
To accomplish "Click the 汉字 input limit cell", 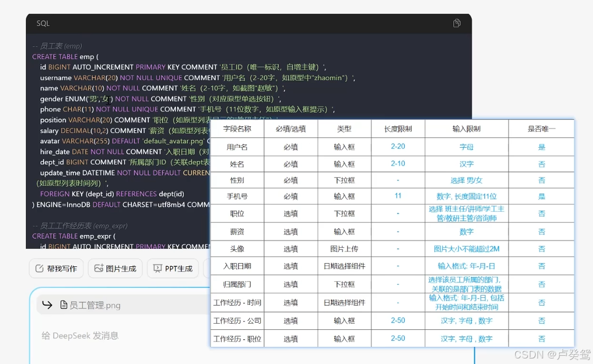I will click(x=466, y=164).
